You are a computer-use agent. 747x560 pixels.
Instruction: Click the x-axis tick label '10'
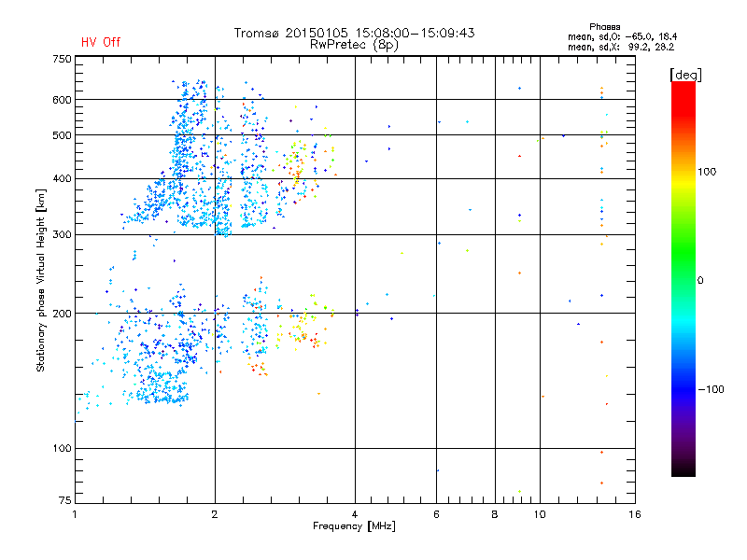[540, 514]
